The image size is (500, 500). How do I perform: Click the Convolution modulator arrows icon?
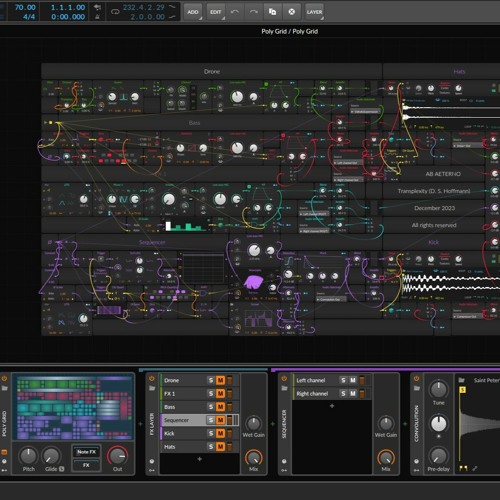point(416,470)
